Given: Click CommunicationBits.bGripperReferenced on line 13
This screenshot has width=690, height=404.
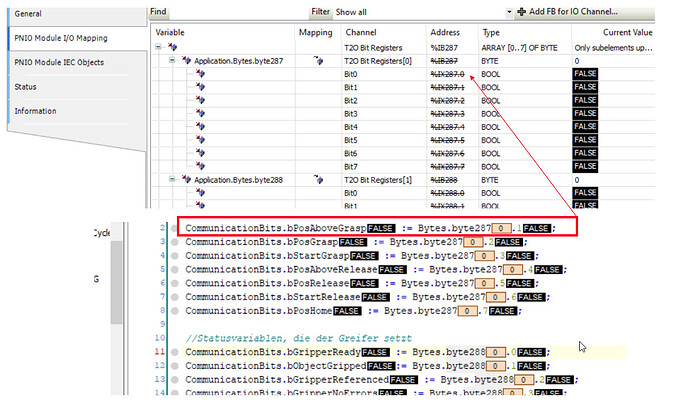Looking at the screenshot, I should [x=287, y=379].
